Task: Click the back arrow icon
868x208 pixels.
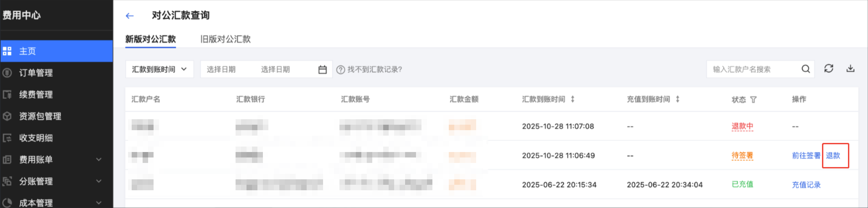Action: coord(130,16)
